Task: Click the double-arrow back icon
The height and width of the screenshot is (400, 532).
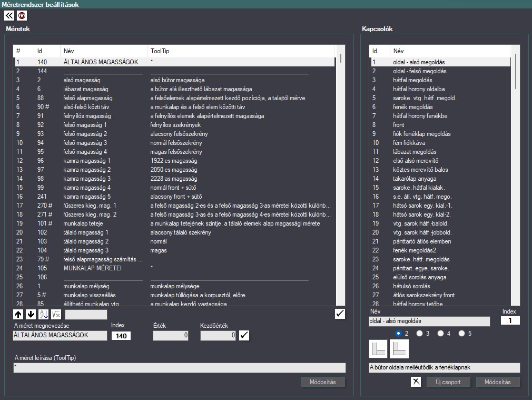Action: [x=9, y=16]
